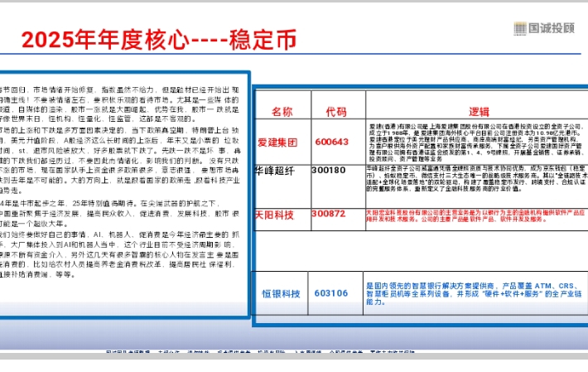Click the red 天阳科技 logic description
Screen dimensions: 588x372
coord(475,215)
